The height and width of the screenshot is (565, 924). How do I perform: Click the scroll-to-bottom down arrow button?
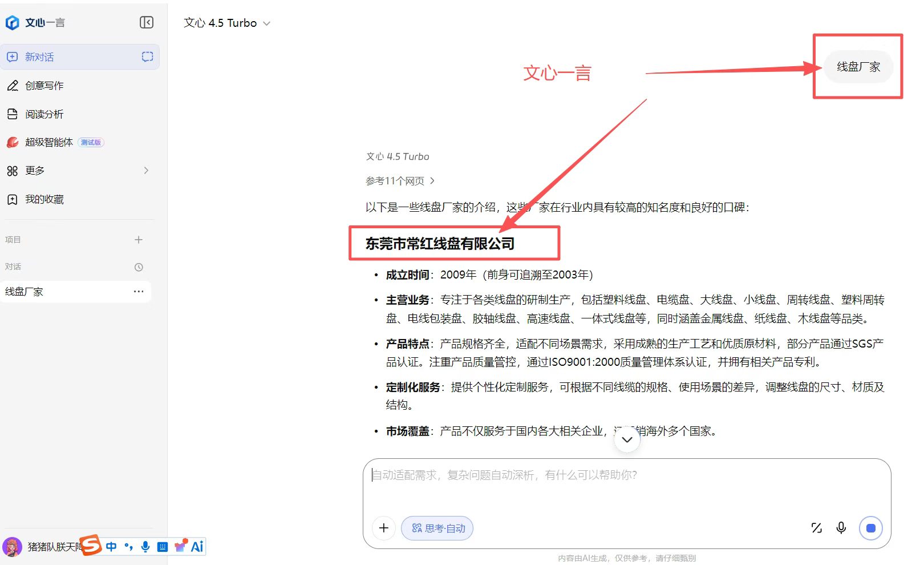pyautogui.click(x=627, y=439)
